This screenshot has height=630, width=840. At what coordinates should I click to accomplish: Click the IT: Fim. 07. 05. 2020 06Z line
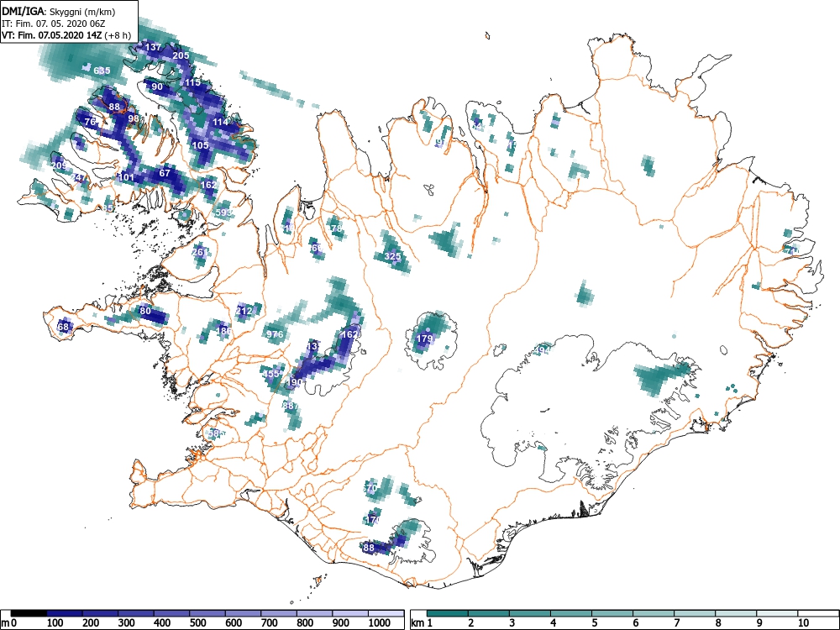54,24
